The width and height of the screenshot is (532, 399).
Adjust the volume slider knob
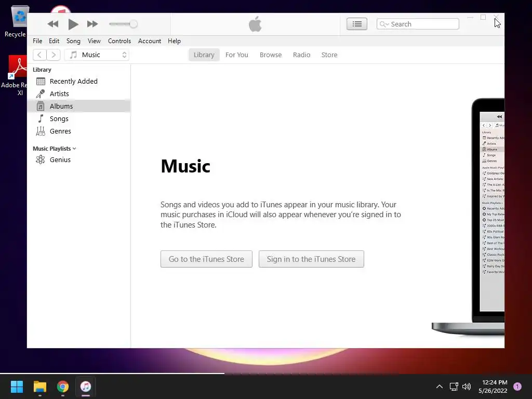[134, 24]
